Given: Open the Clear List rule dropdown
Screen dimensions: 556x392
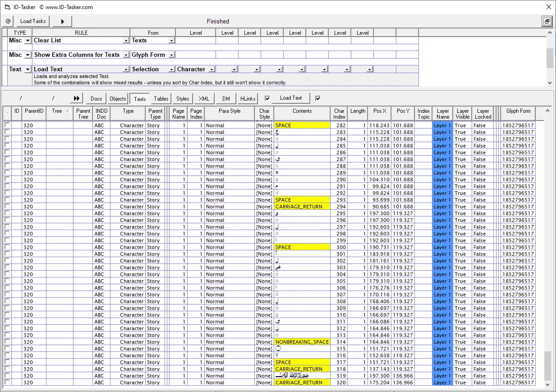Looking at the screenshot, I should [x=126, y=41].
